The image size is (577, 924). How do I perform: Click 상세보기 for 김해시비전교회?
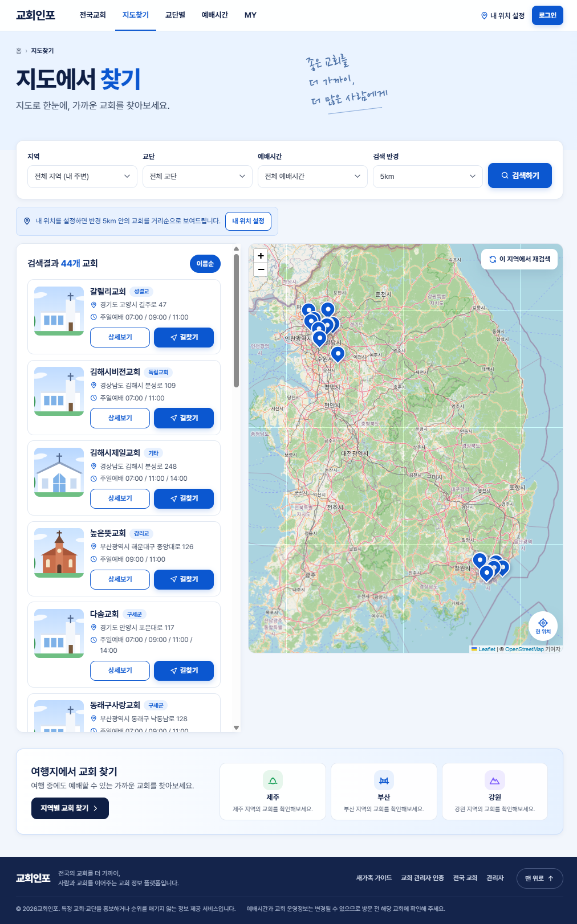120,418
